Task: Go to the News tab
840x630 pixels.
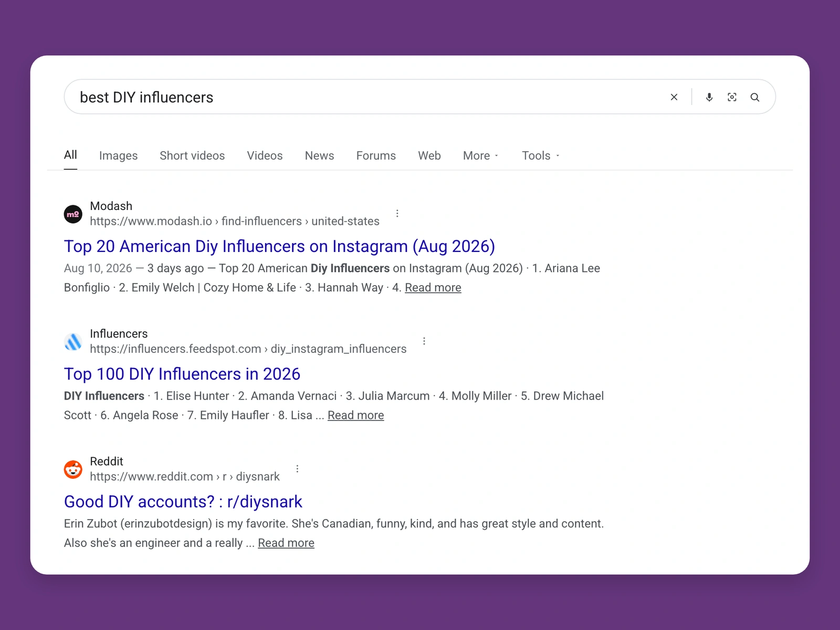Action: tap(319, 155)
